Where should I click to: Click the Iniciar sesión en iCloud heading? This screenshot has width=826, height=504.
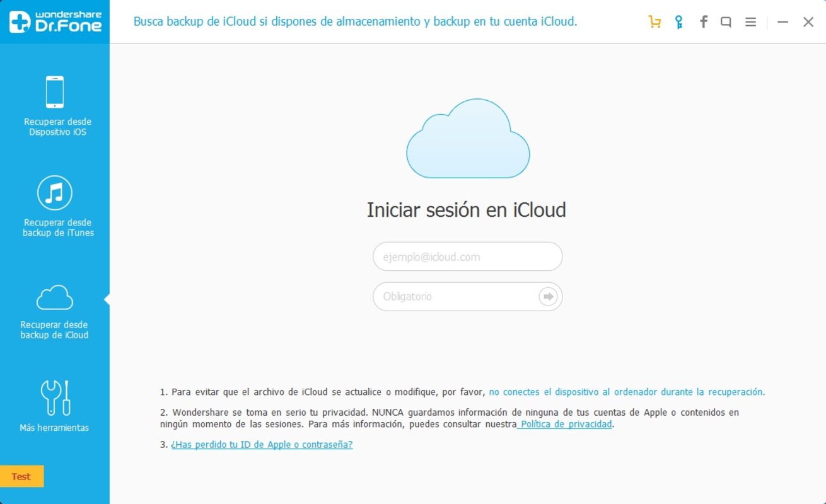(467, 210)
